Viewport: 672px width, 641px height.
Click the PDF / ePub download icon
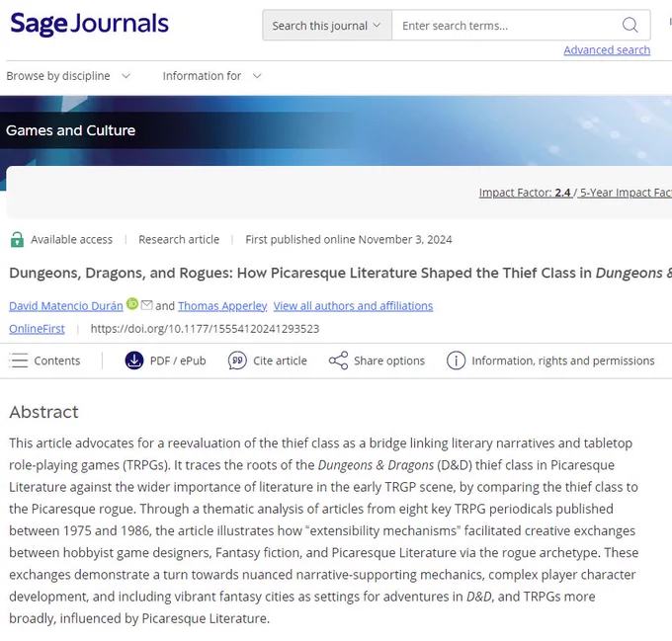[x=134, y=361]
